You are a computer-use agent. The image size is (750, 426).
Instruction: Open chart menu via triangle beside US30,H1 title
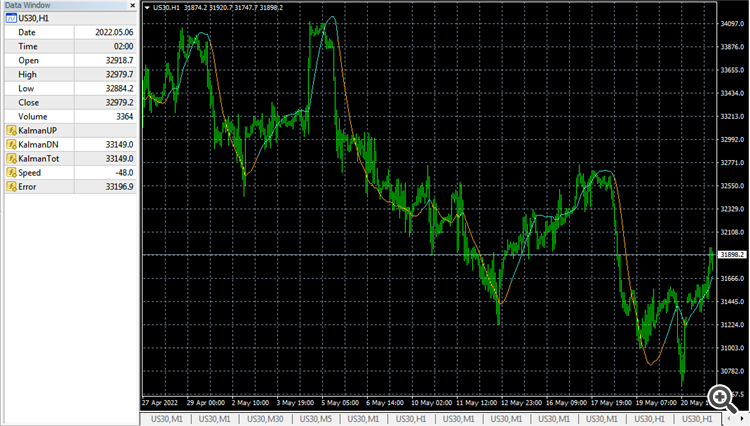click(147, 8)
